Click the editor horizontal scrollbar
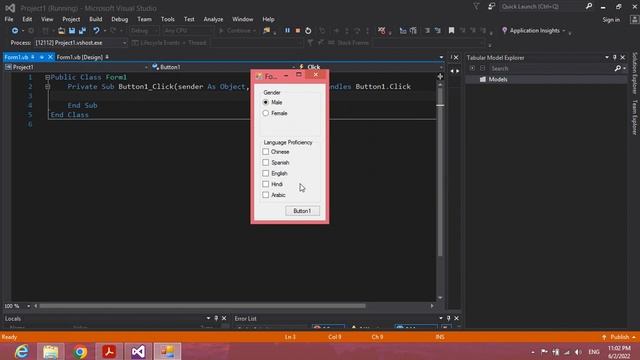 202,306
